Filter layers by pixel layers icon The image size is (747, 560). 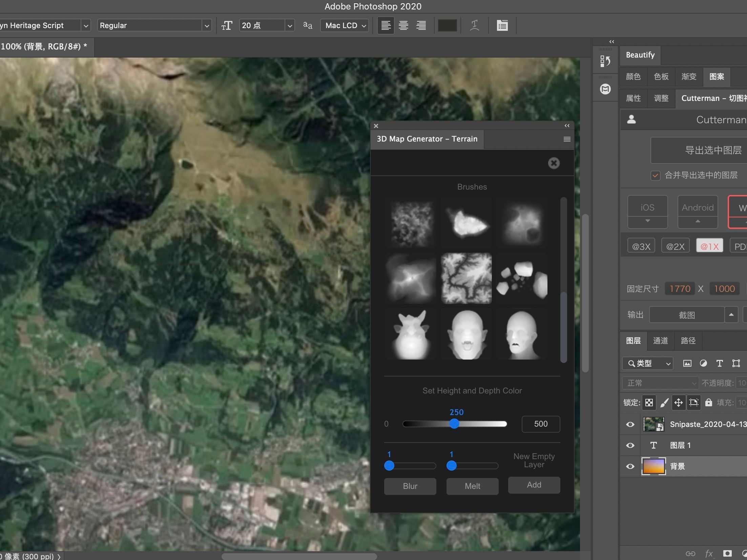(x=687, y=363)
